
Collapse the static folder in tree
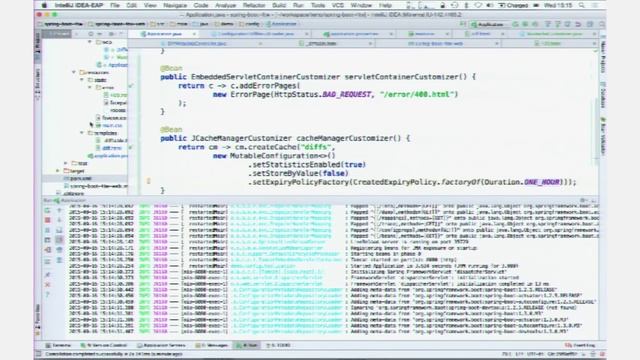(x=82, y=80)
